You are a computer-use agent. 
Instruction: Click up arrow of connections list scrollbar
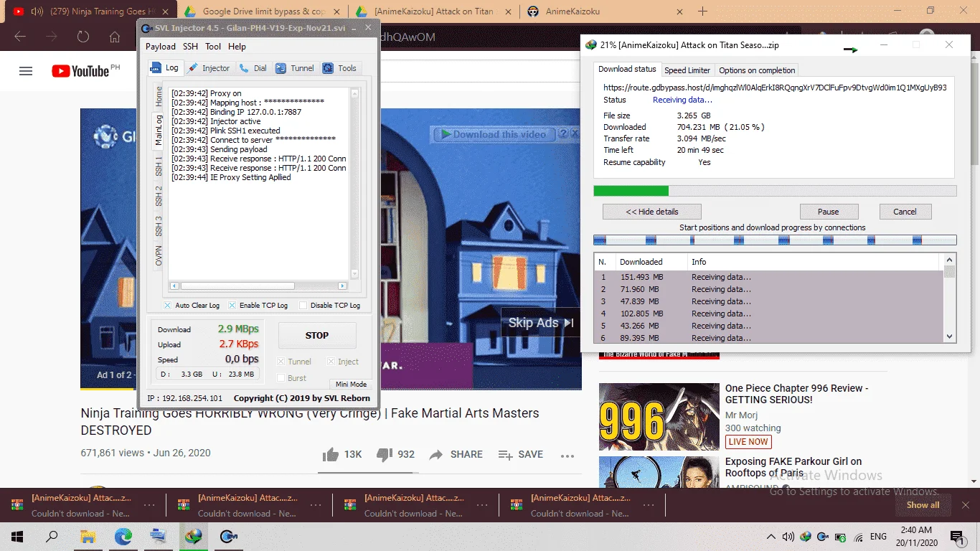click(950, 260)
